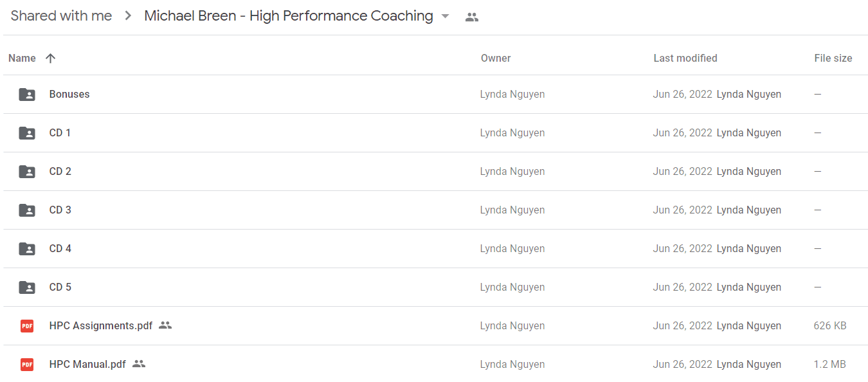Go back to Shared with me
This screenshot has height=382, width=868.
pos(61,16)
